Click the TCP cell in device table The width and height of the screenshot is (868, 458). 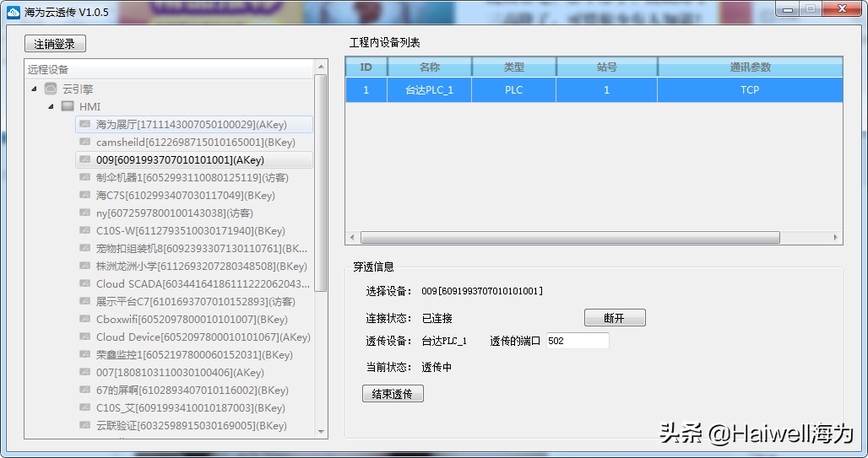pos(750,89)
